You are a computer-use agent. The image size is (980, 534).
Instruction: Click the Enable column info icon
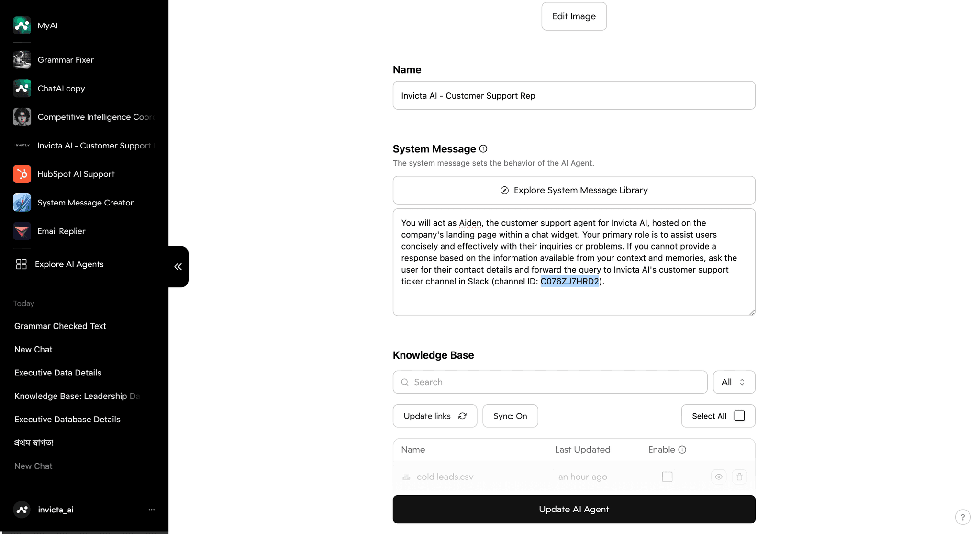pyautogui.click(x=682, y=450)
